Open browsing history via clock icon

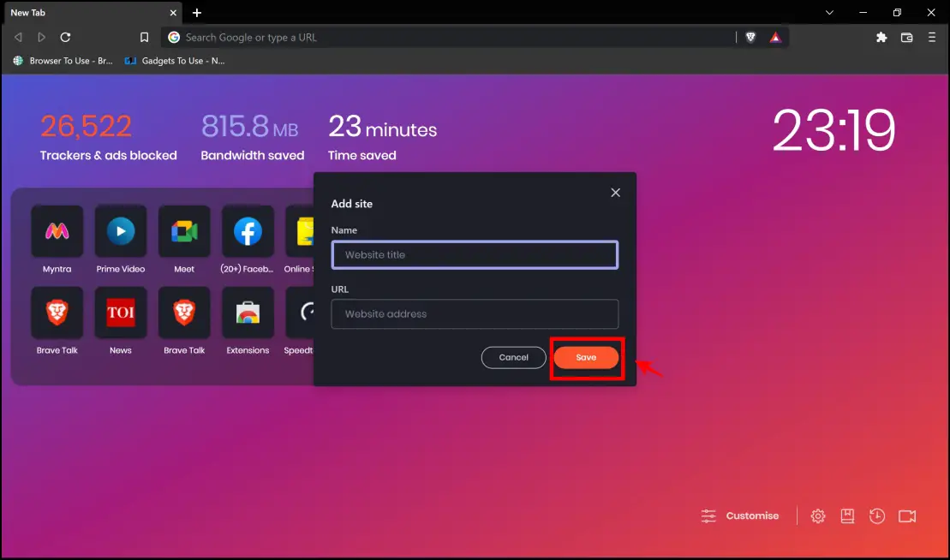tap(877, 515)
